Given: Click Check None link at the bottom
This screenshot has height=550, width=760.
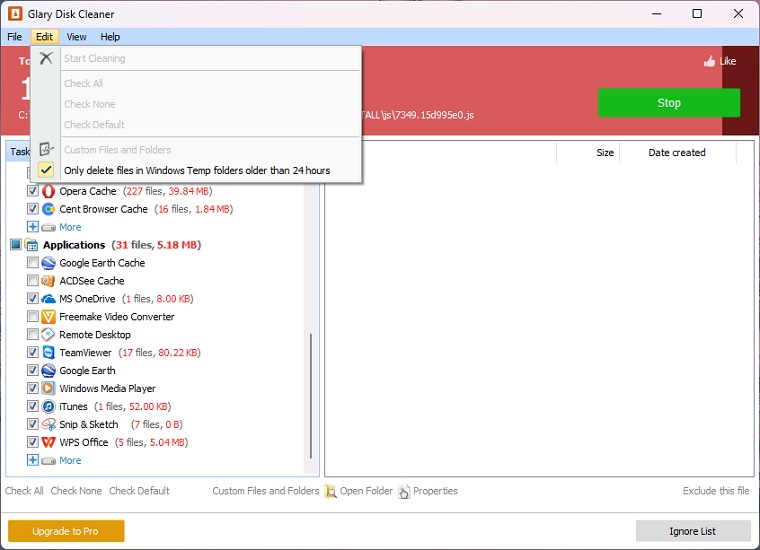Looking at the screenshot, I should pos(76,491).
